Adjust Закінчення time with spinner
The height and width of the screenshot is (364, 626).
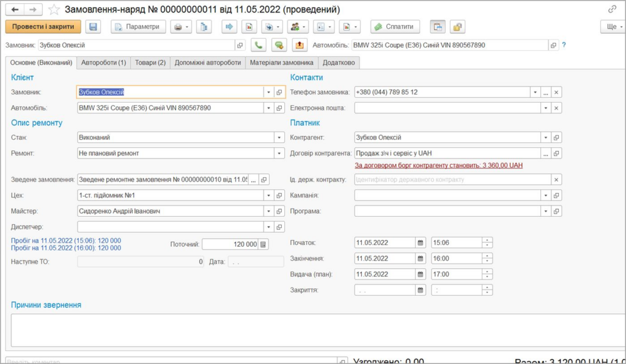487,259
